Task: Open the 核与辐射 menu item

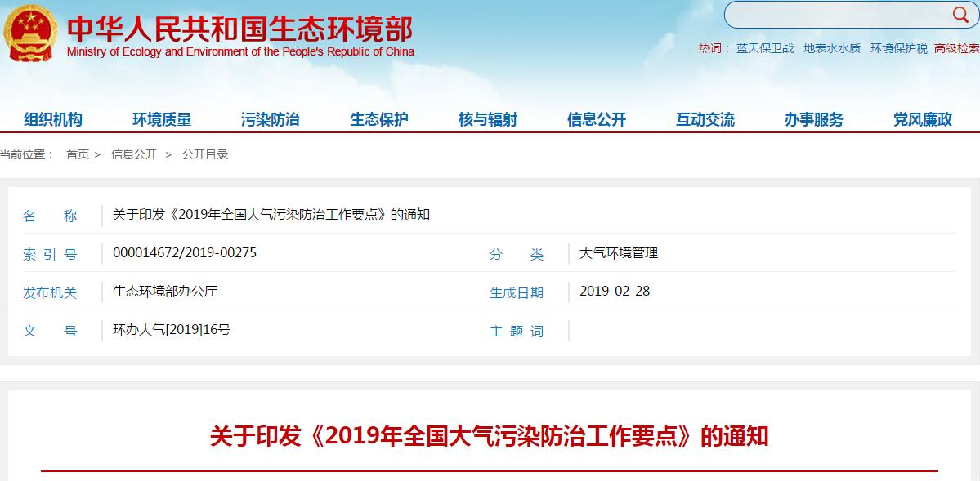Action: [488, 120]
